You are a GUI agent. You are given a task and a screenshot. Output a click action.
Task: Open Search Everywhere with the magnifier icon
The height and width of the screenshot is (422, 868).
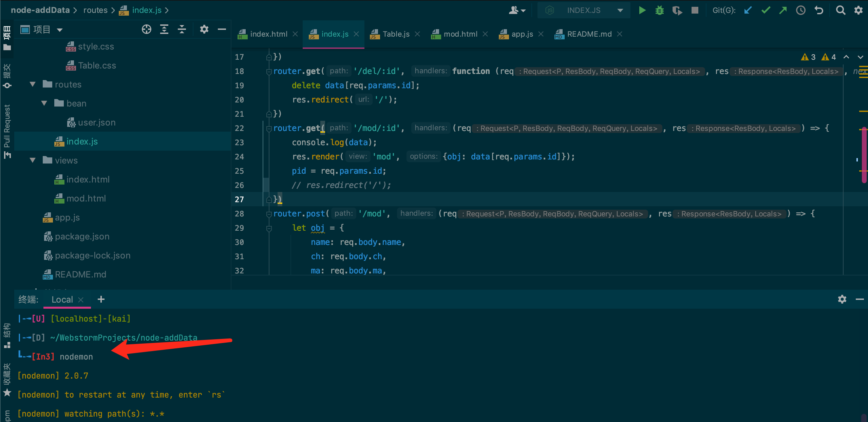841,10
